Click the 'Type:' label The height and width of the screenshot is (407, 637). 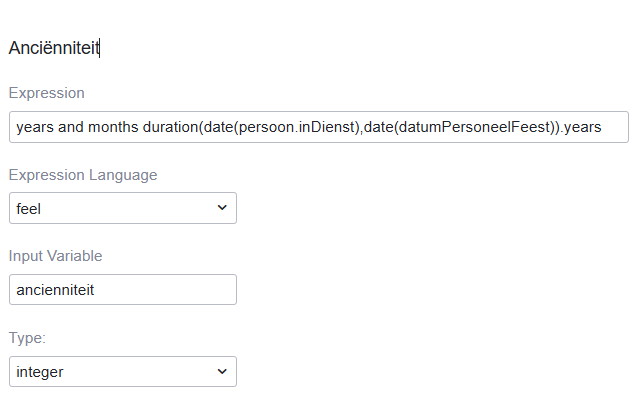(x=28, y=338)
